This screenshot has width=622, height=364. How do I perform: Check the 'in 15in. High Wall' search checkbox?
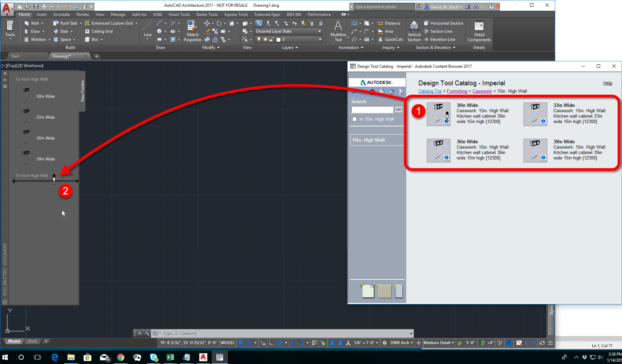[x=354, y=119]
